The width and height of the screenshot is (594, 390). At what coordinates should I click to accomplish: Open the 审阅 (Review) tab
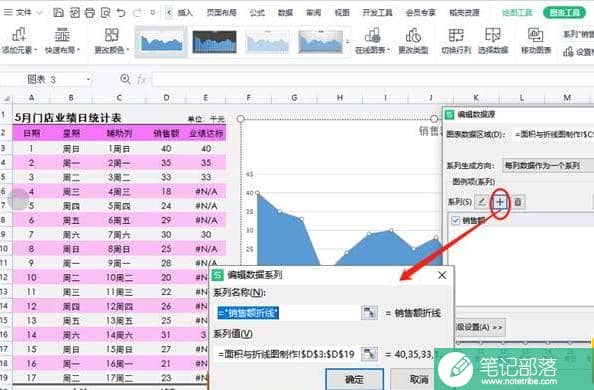point(314,13)
